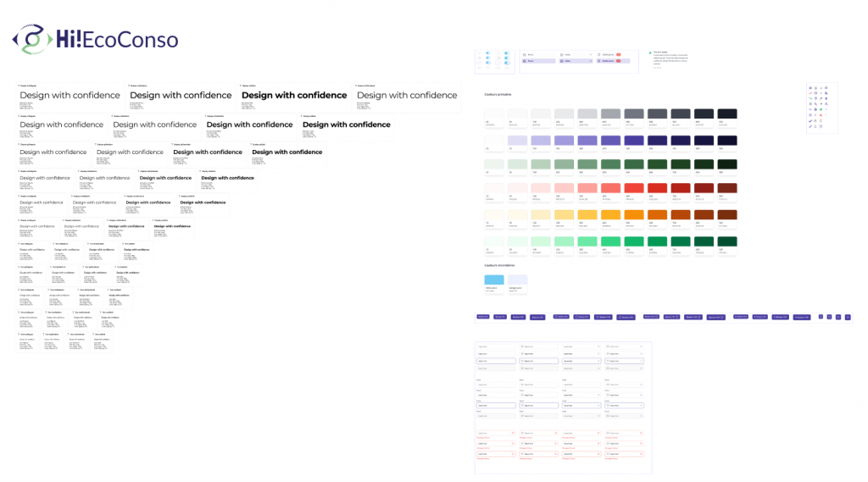Expand chevron on highlighted Home dropdown item
The image size is (868, 482).
click(x=591, y=61)
